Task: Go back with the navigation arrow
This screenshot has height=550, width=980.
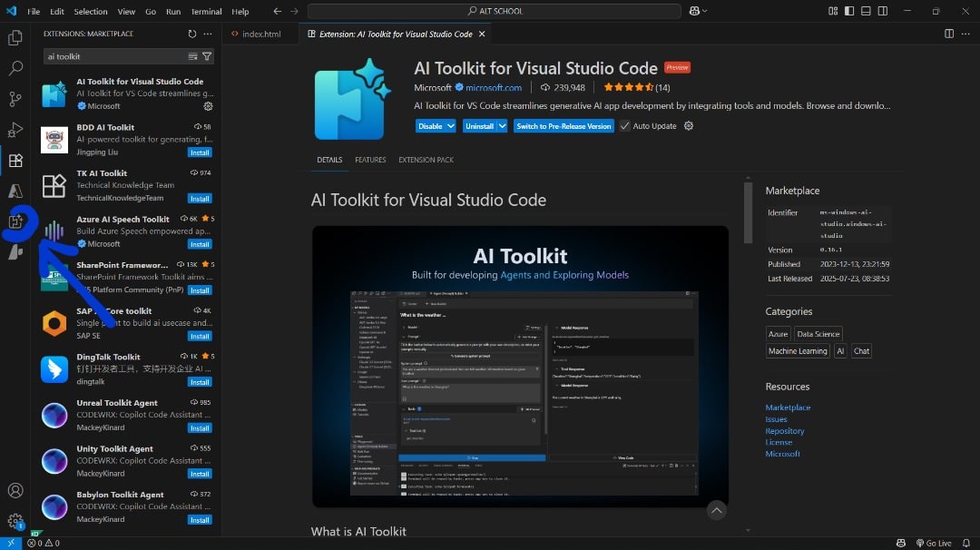Action: coord(278,11)
